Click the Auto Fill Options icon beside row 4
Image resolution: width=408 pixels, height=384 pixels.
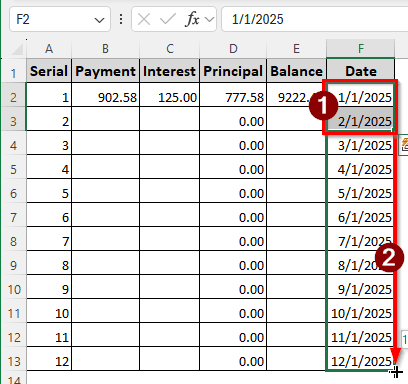coord(404,145)
